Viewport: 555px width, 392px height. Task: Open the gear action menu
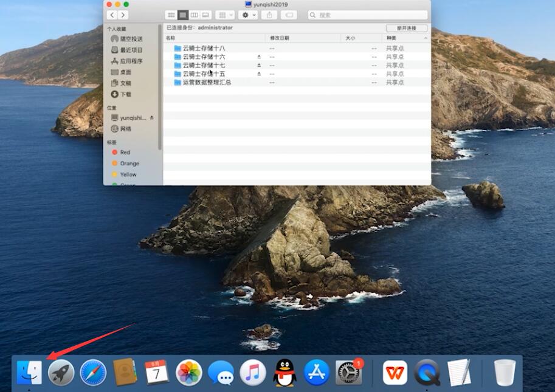tap(248, 15)
